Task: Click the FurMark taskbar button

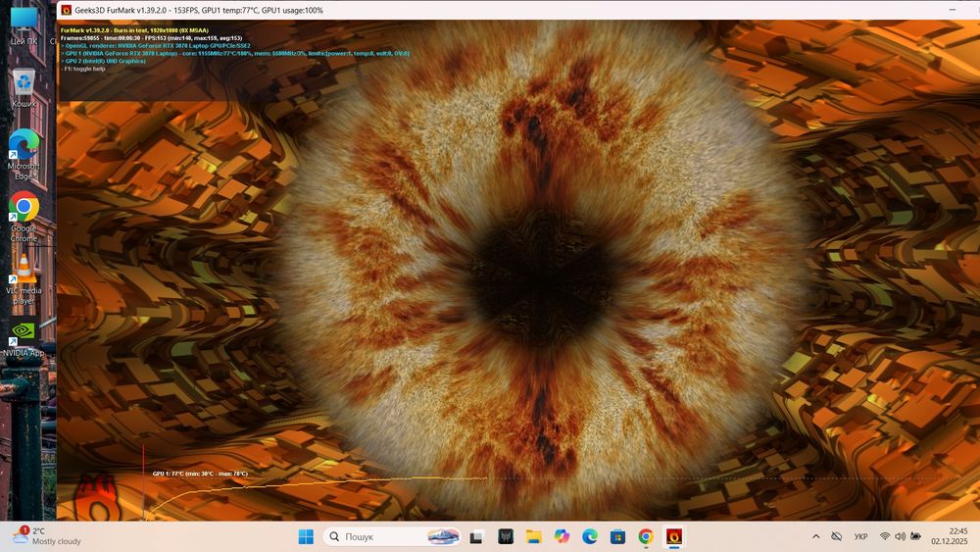Action: pos(674,536)
